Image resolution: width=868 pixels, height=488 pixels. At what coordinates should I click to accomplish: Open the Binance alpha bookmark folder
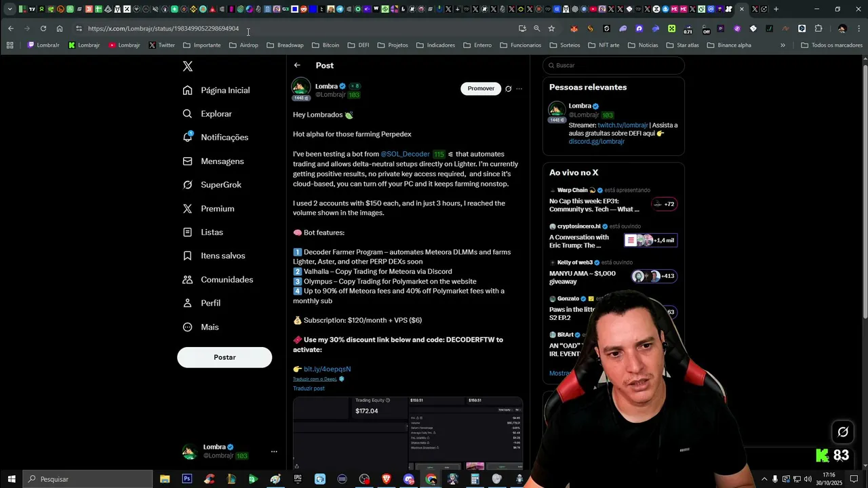[x=729, y=45]
